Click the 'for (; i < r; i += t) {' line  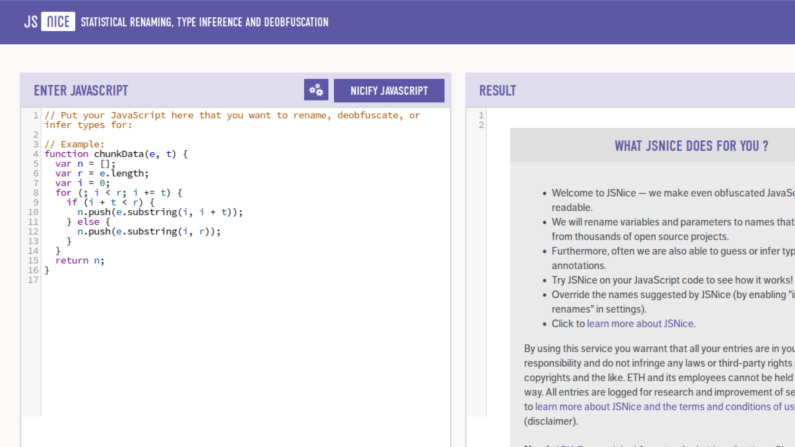119,193
